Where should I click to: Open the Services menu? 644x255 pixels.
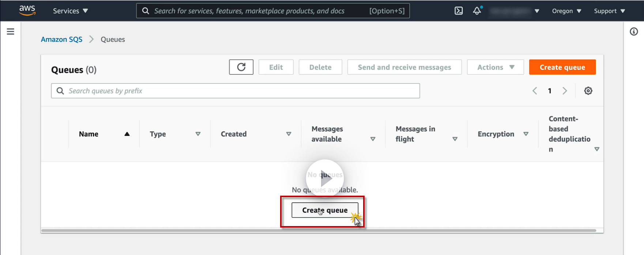click(71, 11)
